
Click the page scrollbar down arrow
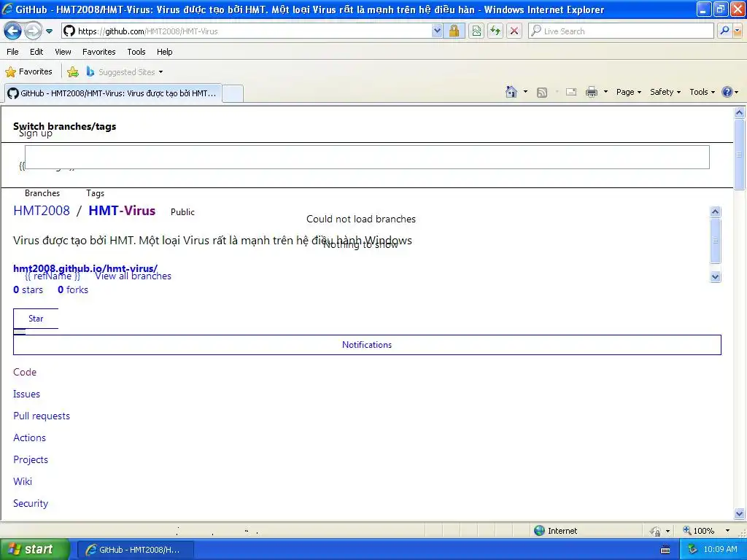739,513
